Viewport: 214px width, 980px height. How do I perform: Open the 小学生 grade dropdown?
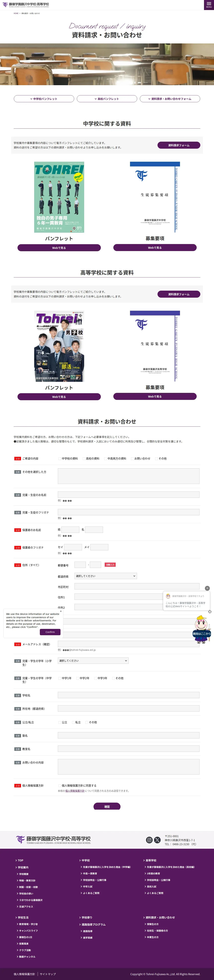[93, 660]
